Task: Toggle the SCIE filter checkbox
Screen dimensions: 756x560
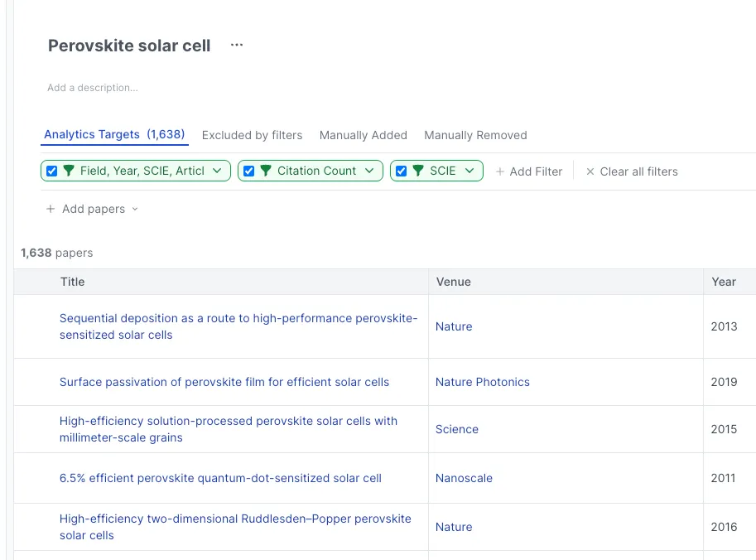Action: pos(402,171)
